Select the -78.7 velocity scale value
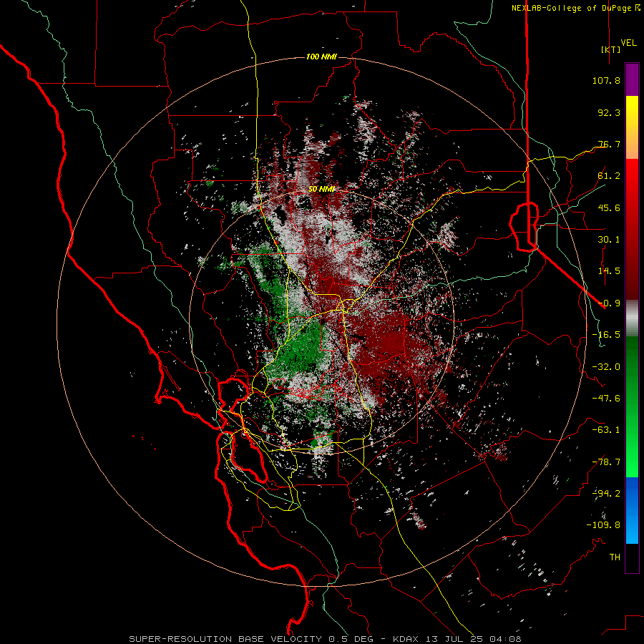 pyautogui.click(x=606, y=462)
